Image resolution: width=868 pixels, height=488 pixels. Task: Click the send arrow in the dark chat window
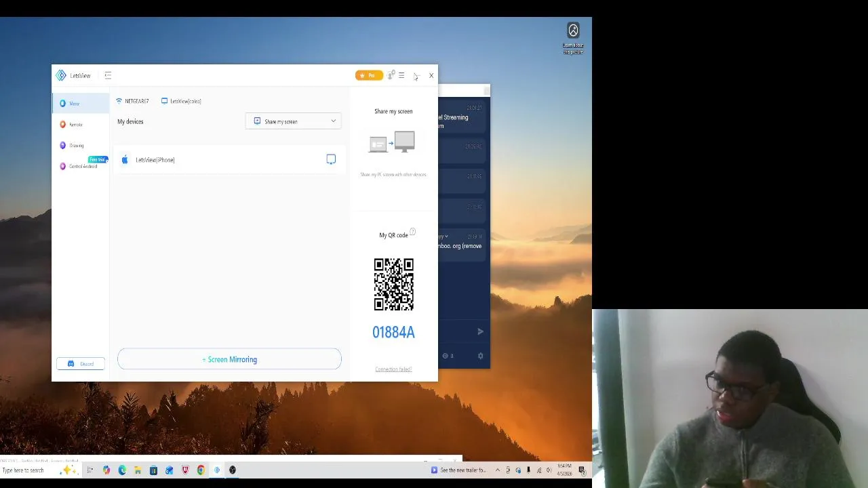(480, 331)
